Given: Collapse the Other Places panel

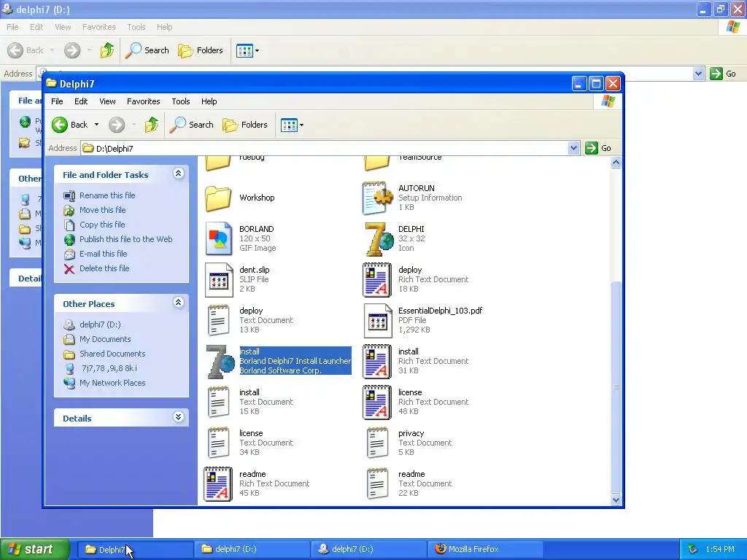Looking at the screenshot, I should coord(178,303).
